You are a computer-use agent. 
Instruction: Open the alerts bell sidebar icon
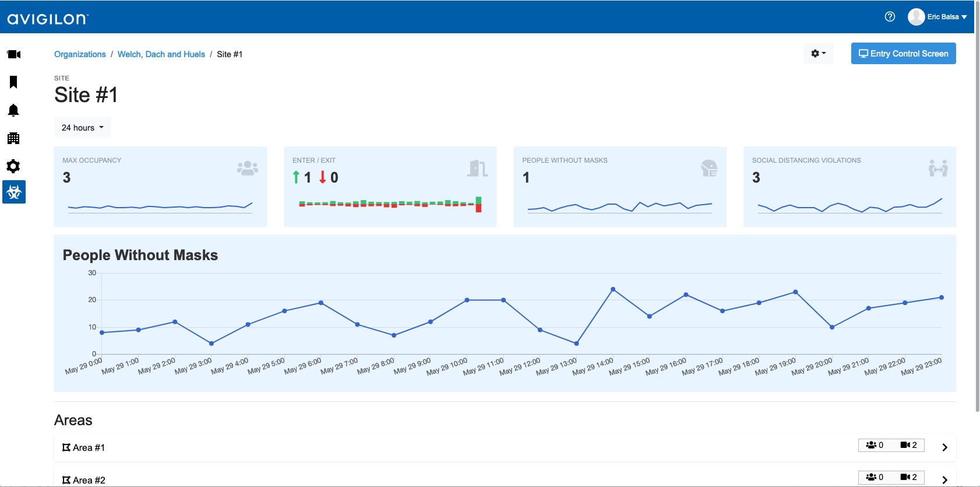13,110
